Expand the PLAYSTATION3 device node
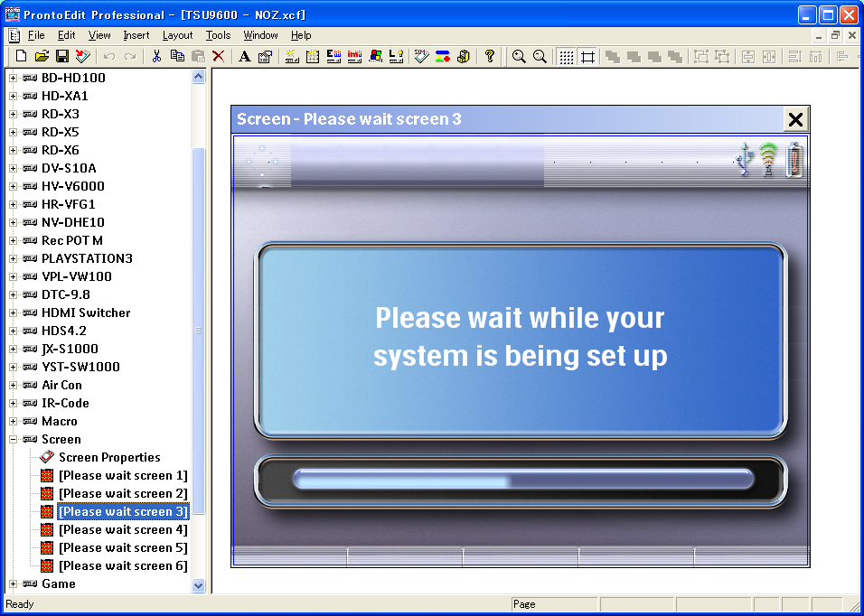Screen dimensions: 864x616 [x=14, y=258]
